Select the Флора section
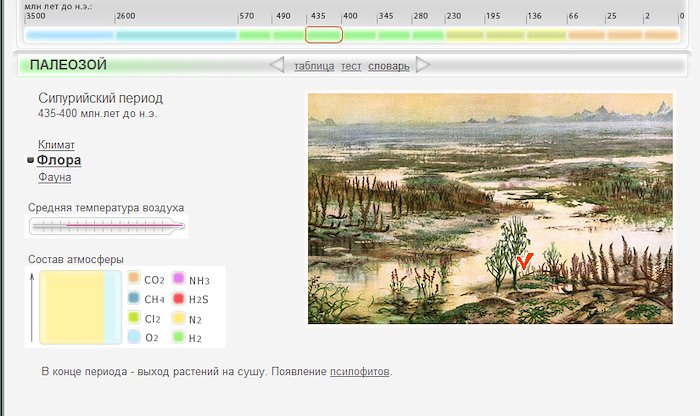The width and height of the screenshot is (700, 416). 59,160
